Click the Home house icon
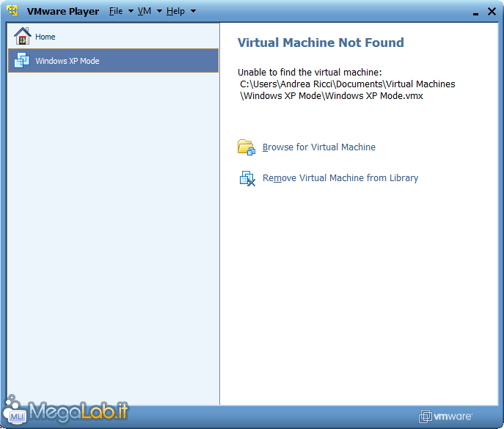 coord(23,36)
